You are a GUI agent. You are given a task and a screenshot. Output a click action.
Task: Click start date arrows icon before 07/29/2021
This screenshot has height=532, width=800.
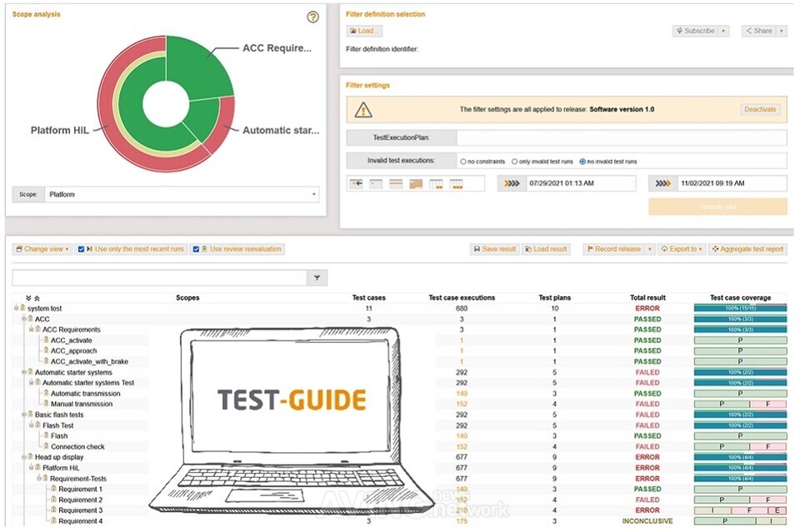[512, 183]
